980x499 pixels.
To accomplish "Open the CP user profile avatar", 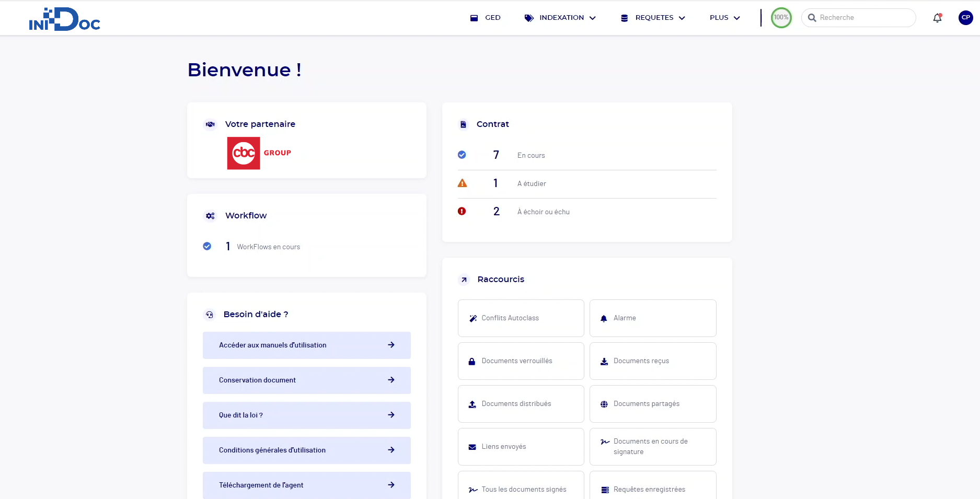I will tap(965, 18).
